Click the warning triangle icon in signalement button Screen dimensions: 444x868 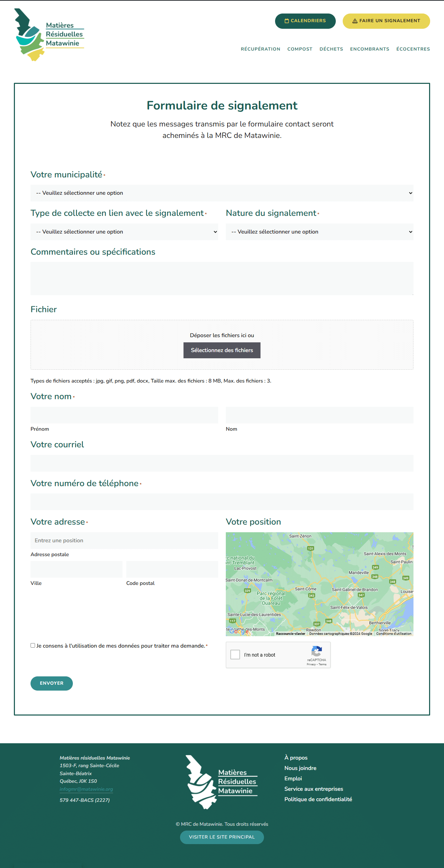click(355, 21)
